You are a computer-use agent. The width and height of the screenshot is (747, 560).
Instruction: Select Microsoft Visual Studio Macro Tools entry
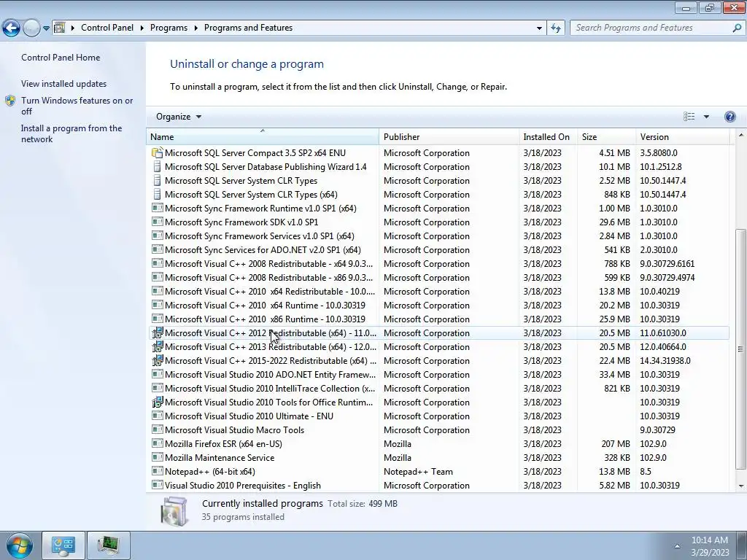coord(438,429)
